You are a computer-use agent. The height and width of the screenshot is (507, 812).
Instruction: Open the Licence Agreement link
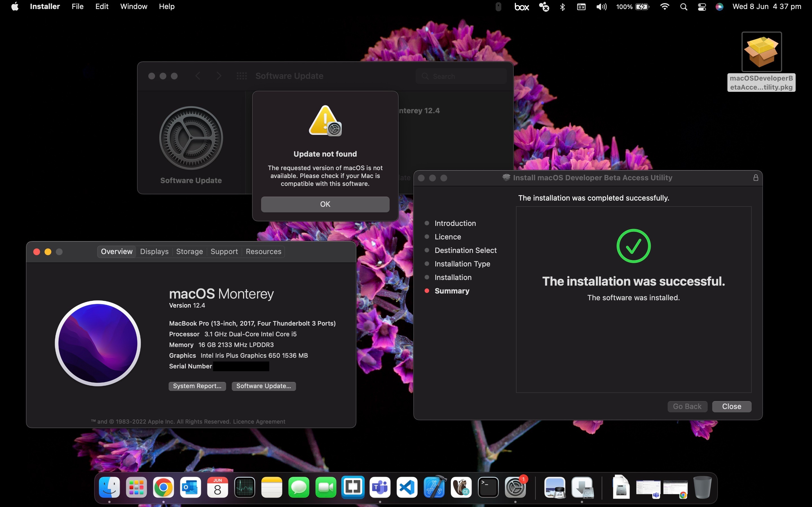pos(259,421)
